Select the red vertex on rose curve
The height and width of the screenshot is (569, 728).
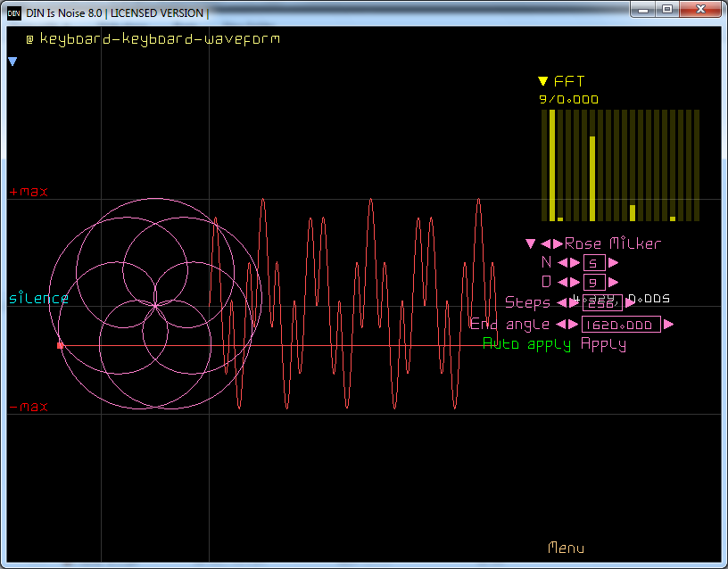coord(60,345)
